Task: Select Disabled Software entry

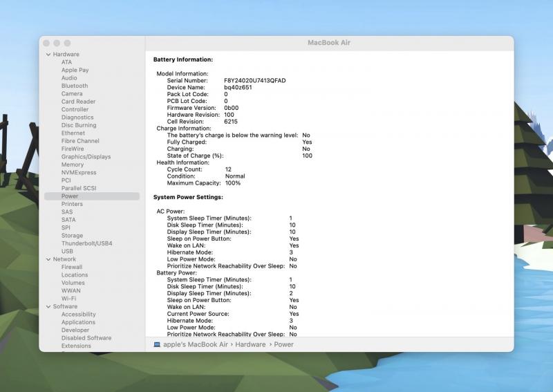Action: click(86, 338)
